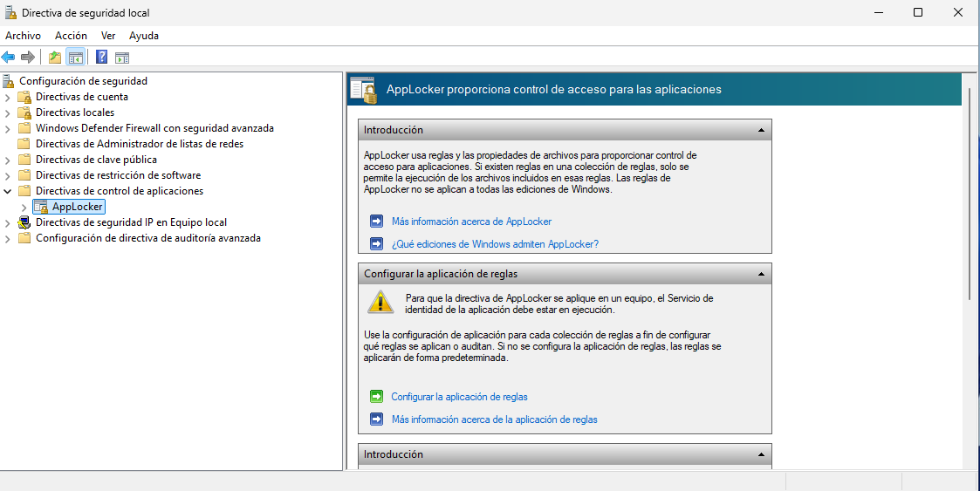The height and width of the screenshot is (491, 980).
Task: Toggle the show/hide console tree icon
Action: click(x=76, y=58)
